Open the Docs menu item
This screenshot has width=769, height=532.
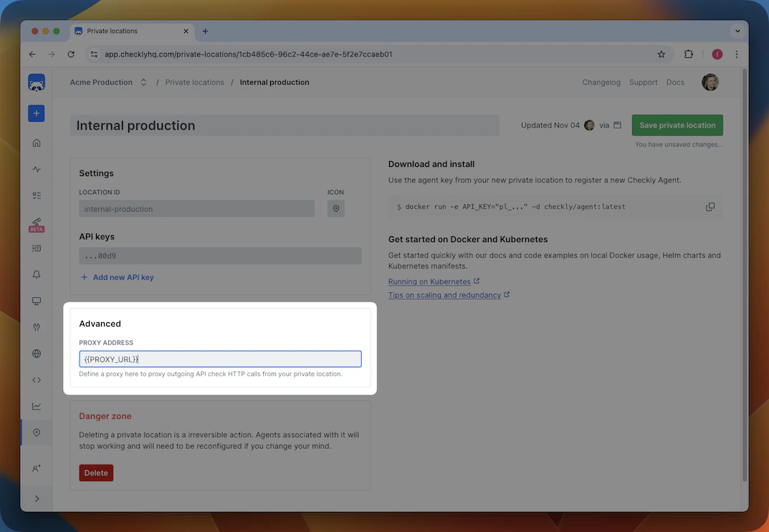point(675,82)
